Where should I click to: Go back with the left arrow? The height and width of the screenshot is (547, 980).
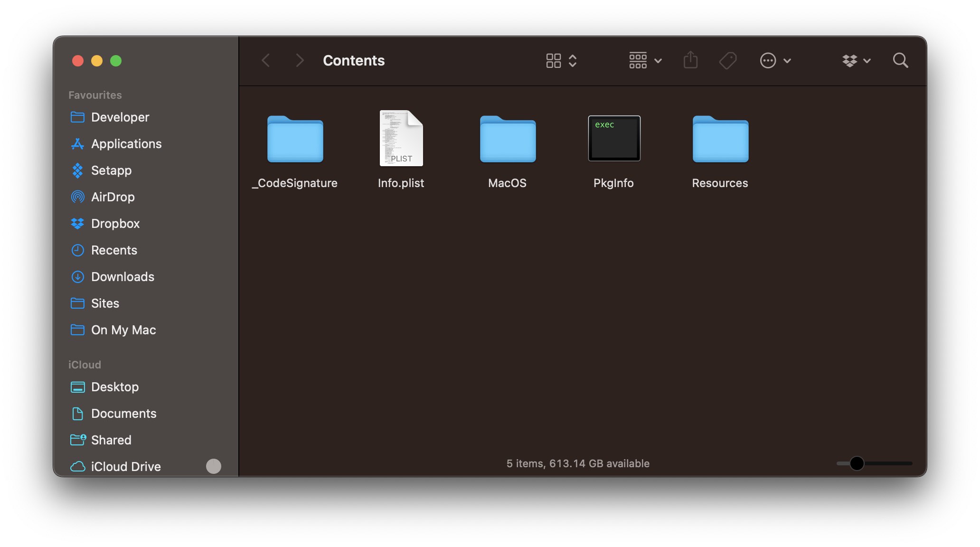pyautogui.click(x=266, y=60)
